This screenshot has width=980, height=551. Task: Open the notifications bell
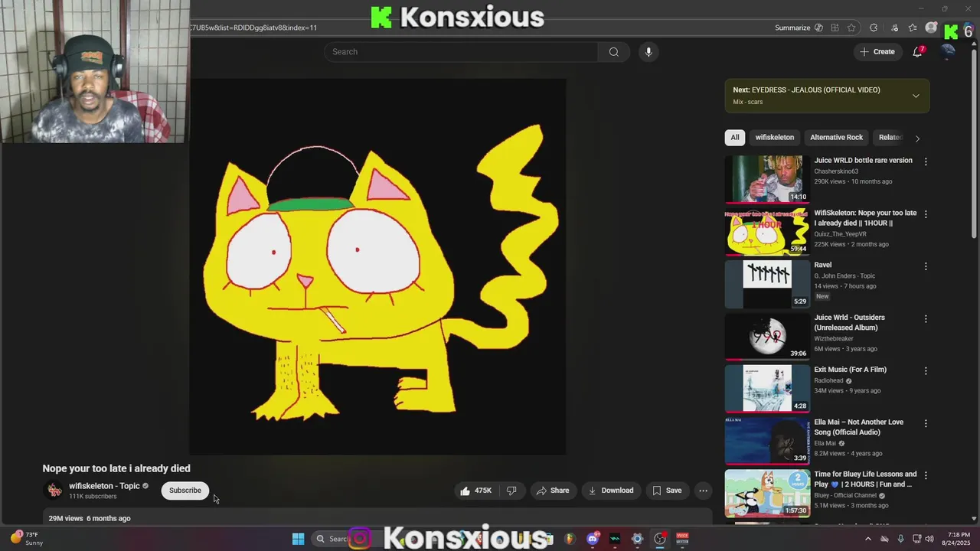pos(917,52)
